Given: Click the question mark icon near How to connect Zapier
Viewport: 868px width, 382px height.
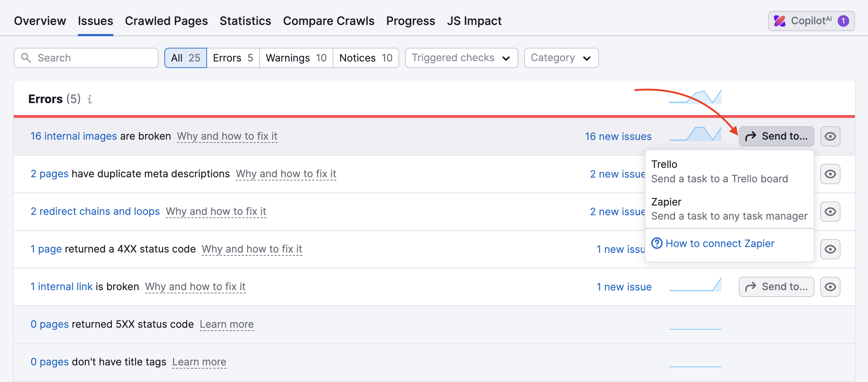Looking at the screenshot, I should point(657,243).
